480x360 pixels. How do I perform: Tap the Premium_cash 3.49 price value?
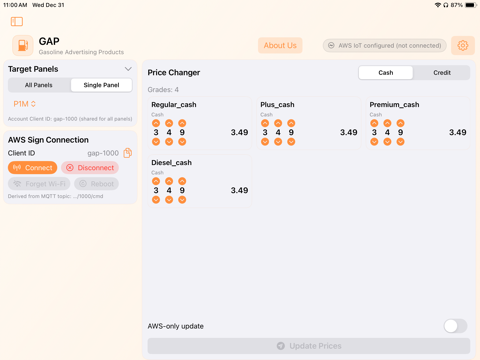click(458, 132)
